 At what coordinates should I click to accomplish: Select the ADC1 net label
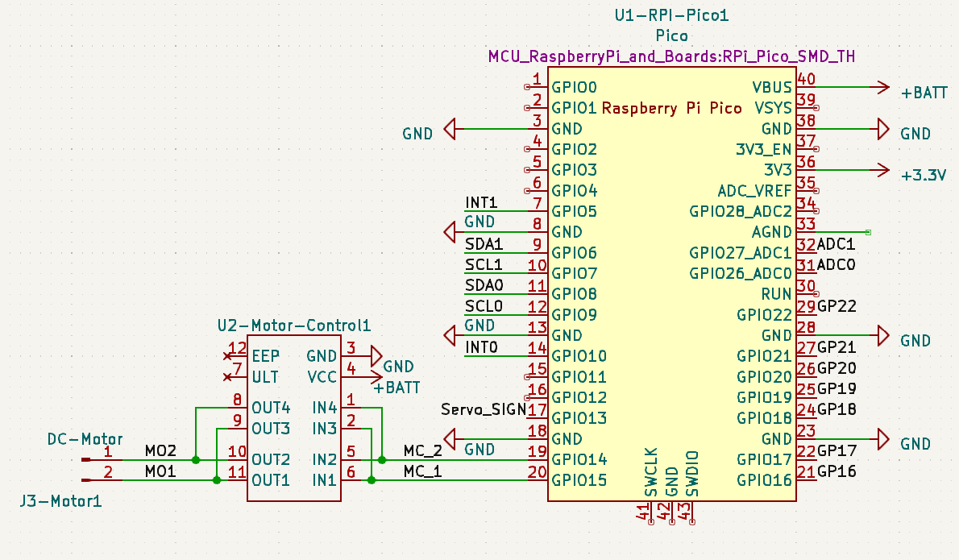tap(836, 244)
